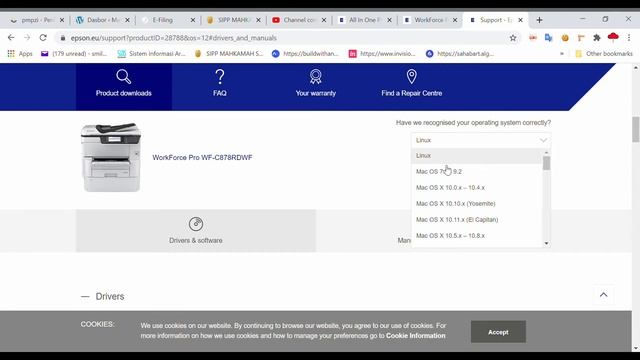Viewport: 640px width, 360px height.
Task: Open the Cookie Information link
Action: point(416,336)
